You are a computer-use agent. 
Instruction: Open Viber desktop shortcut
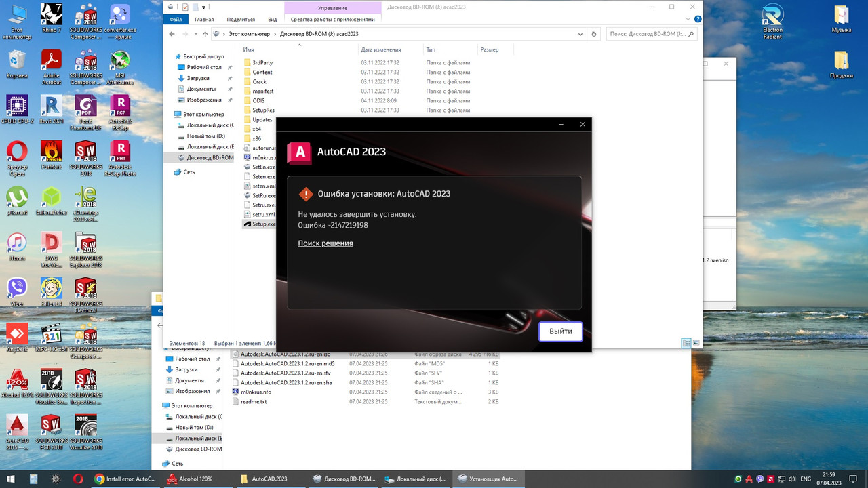pyautogui.click(x=17, y=291)
